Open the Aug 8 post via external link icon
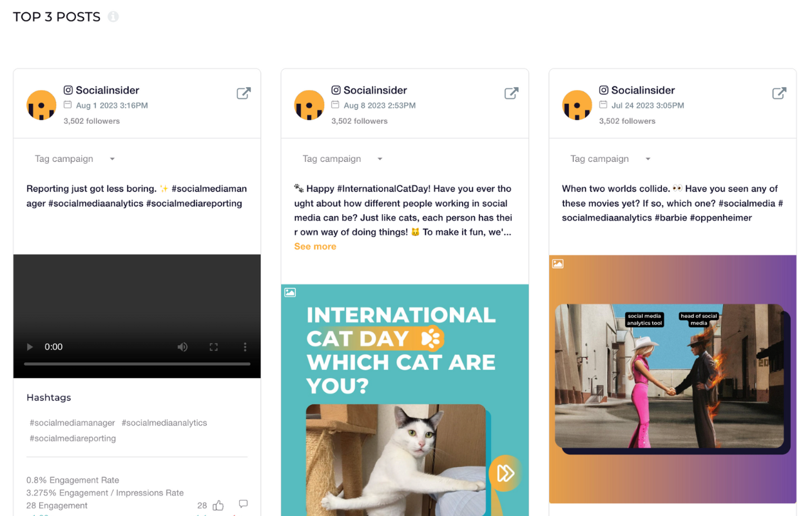Viewport: 812px width, 516px height. [512, 93]
